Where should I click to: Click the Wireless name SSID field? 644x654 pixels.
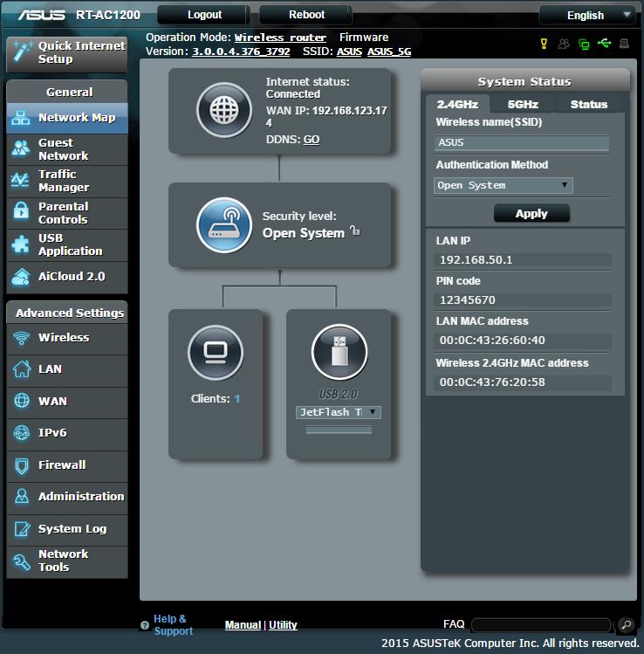point(522,142)
